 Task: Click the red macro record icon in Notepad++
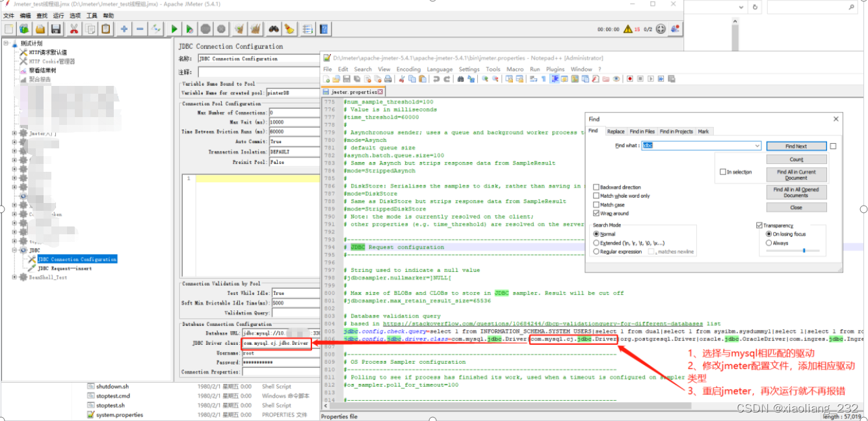pos(629,78)
